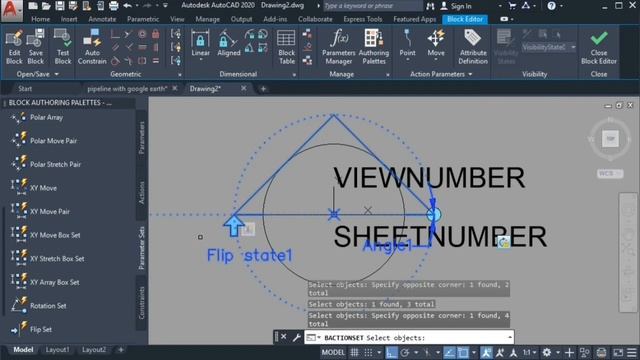The height and width of the screenshot is (360, 640).
Task: Open the Linear constraint dropdown arrow
Action: [x=200, y=60]
